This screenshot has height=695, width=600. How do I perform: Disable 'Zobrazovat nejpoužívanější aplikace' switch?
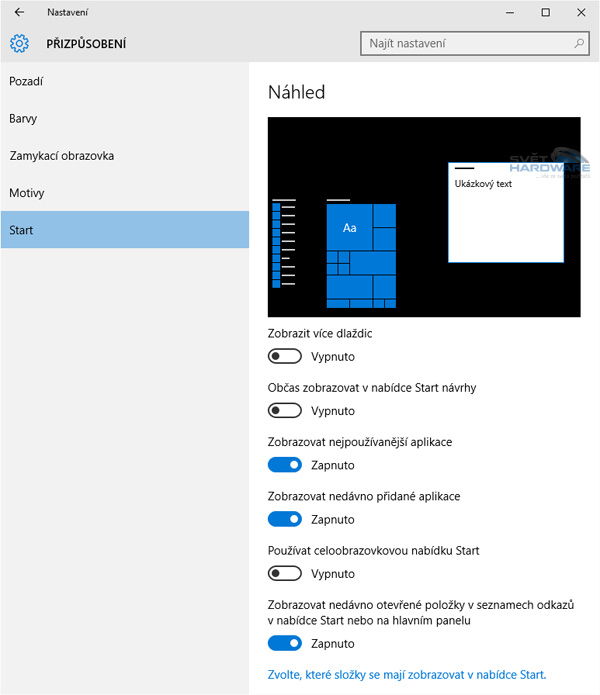click(x=285, y=465)
